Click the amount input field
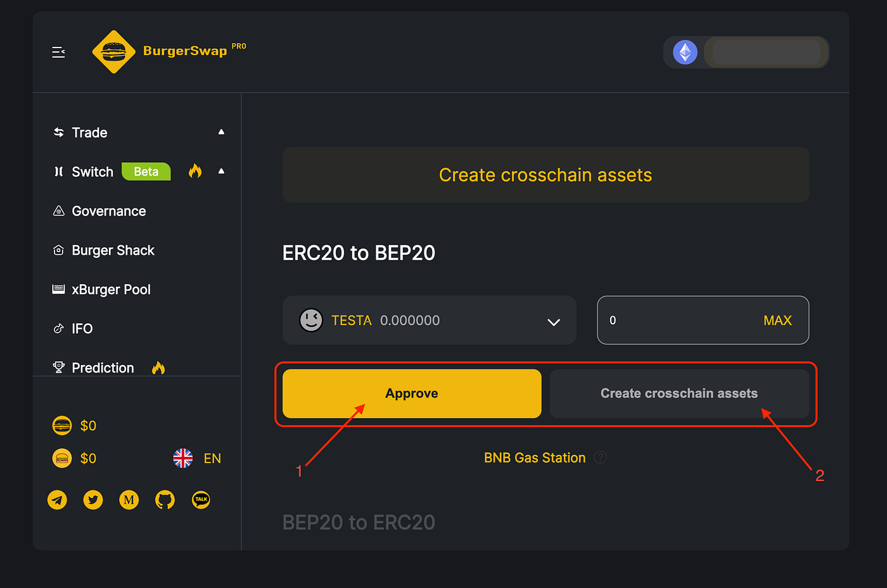The height and width of the screenshot is (588, 887). 672,321
